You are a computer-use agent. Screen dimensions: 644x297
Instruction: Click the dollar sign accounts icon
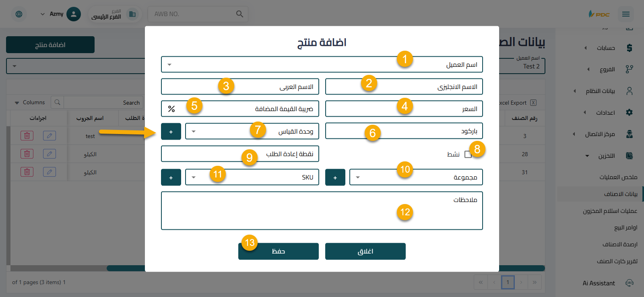pos(630,48)
